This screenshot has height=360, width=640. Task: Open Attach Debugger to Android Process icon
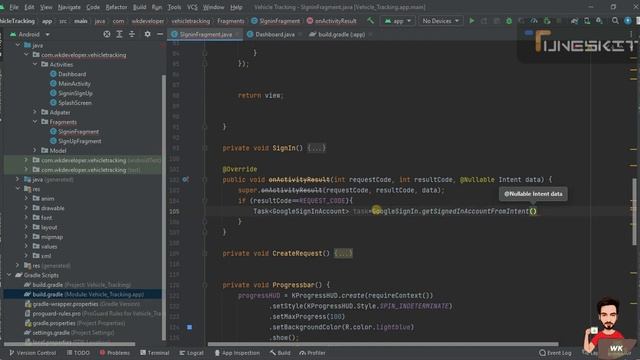pos(547,20)
